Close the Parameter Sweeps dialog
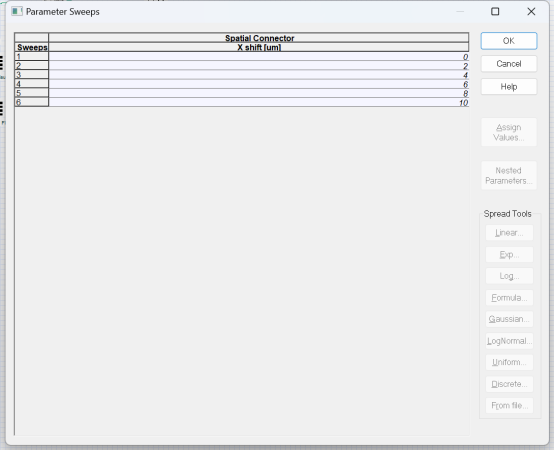Viewport: 554px width, 450px height. coord(531,12)
